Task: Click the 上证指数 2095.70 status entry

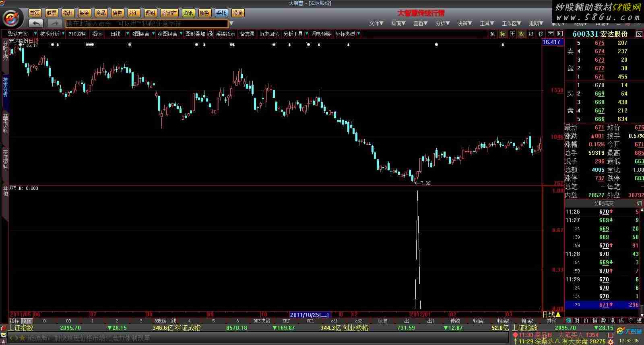Action: pyautogui.click(x=44, y=328)
